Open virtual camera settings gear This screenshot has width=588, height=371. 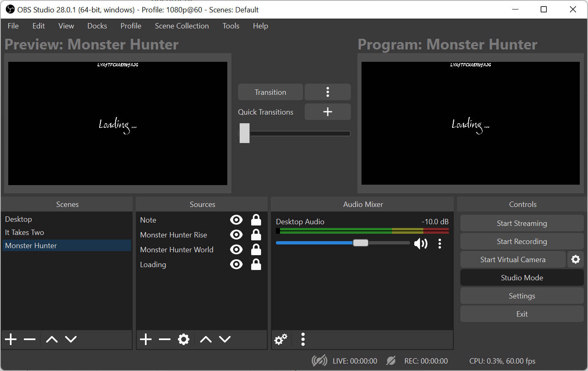click(x=575, y=259)
